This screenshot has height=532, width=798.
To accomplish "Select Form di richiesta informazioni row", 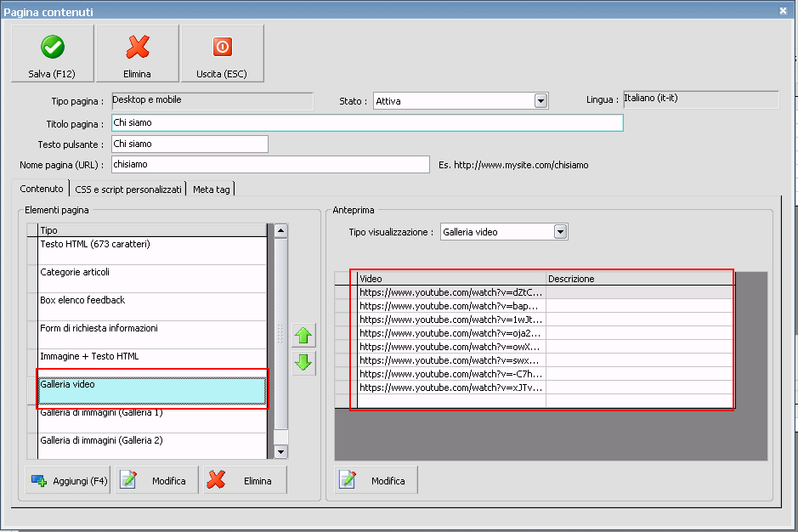I will (x=153, y=334).
